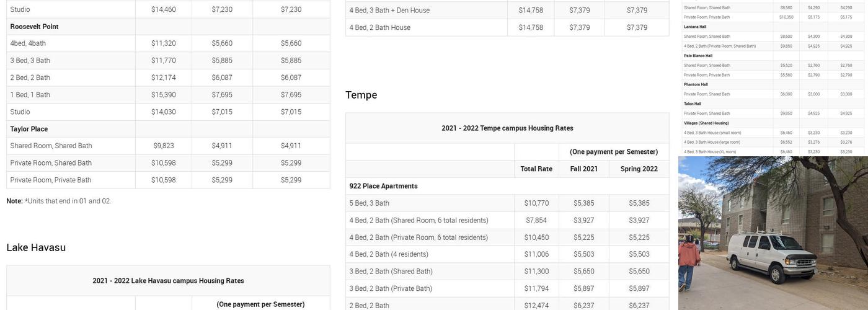Open the photo of the white van
Viewport: 868px width, 310px height.
(x=773, y=233)
